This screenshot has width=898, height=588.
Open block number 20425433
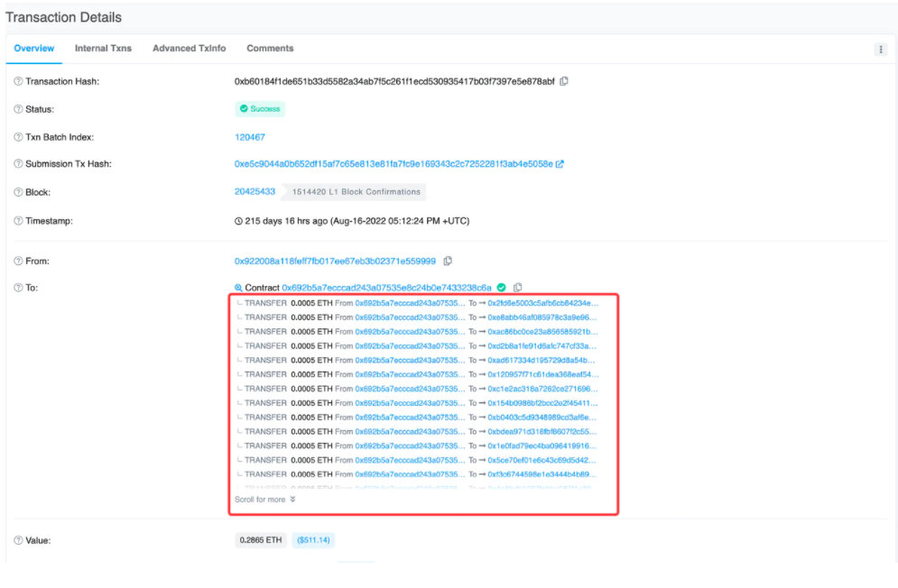click(x=255, y=192)
